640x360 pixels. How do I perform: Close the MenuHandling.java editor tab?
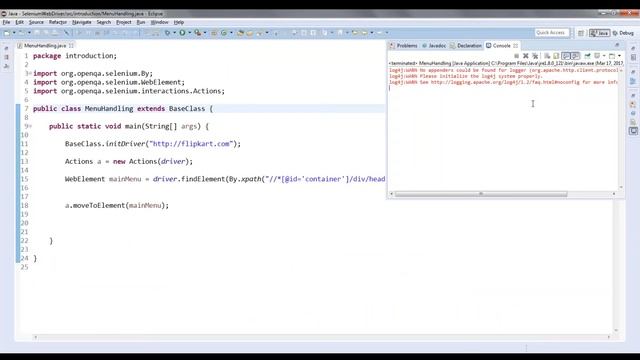(71, 46)
